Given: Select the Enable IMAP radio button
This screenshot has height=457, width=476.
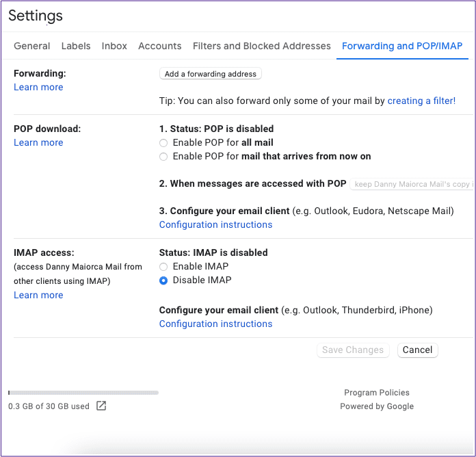Looking at the screenshot, I should [163, 267].
